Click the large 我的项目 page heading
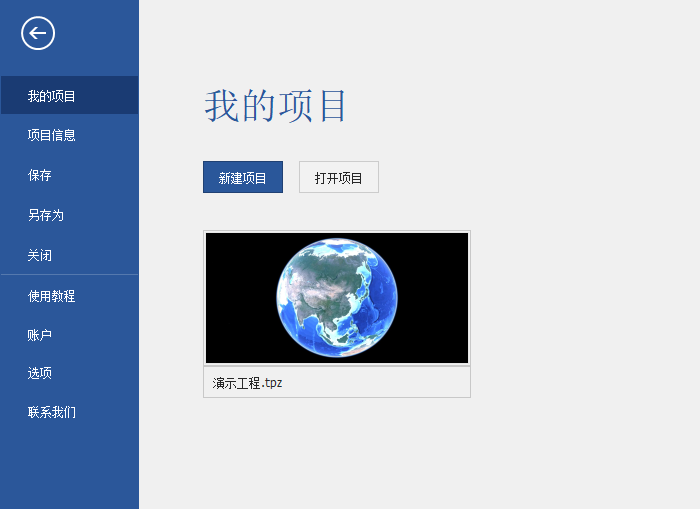 tap(276, 106)
